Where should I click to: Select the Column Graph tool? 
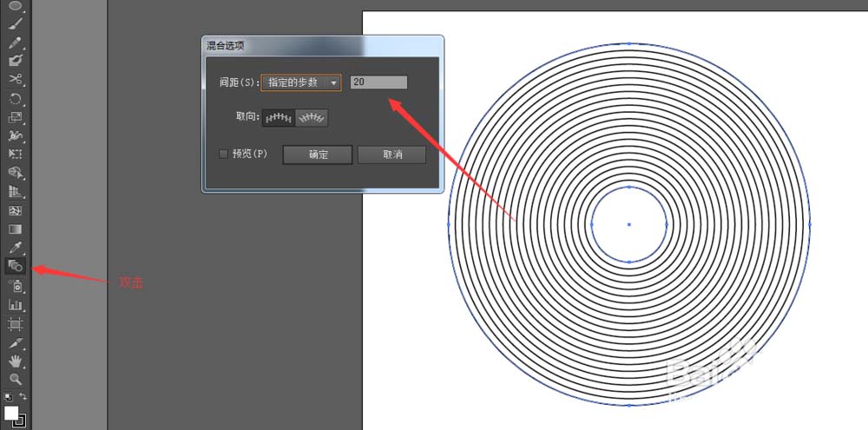coord(16,305)
